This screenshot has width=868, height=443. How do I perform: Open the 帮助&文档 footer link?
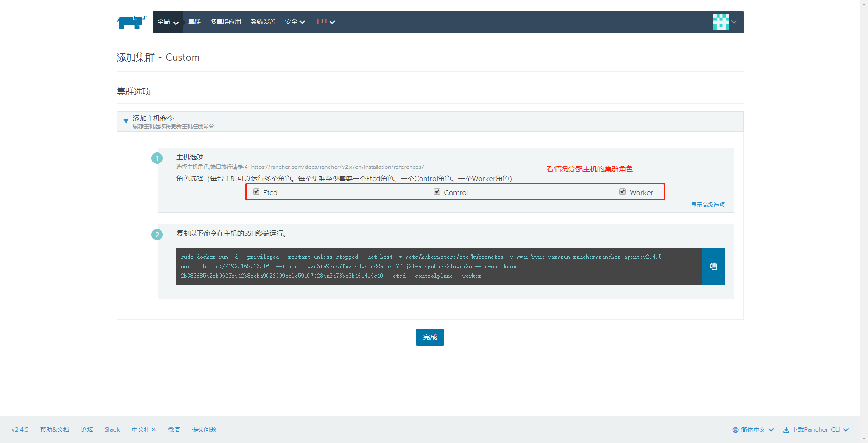[55, 430]
